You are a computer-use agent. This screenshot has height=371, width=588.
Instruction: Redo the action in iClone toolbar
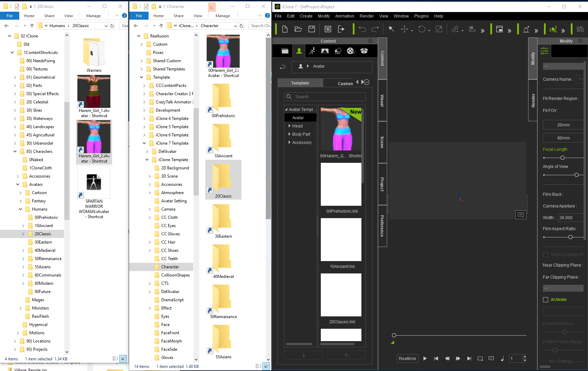(x=375, y=29)
